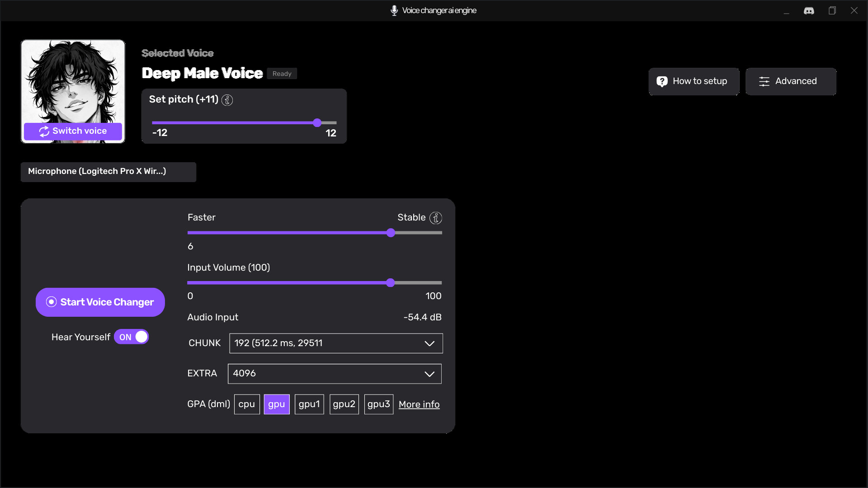Toggle Hear Yourself switch off

tap(132, 337)
